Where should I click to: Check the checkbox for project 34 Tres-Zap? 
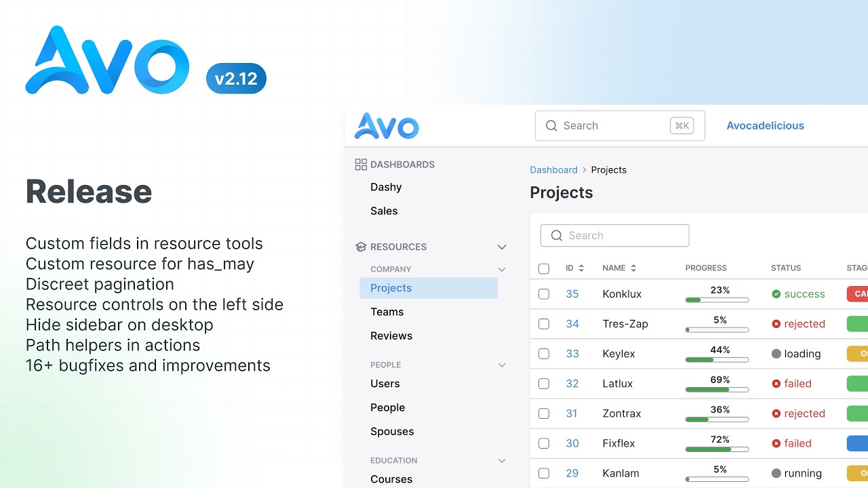click(x=544, y=324)
